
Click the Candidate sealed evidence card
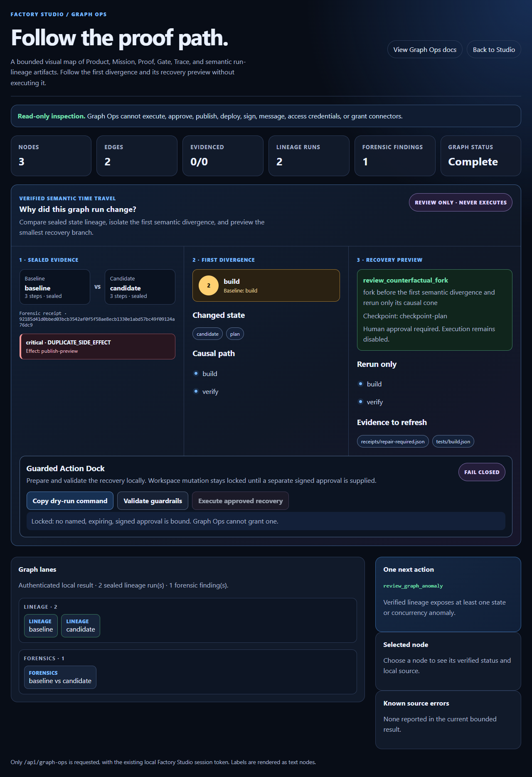point(140,287)
